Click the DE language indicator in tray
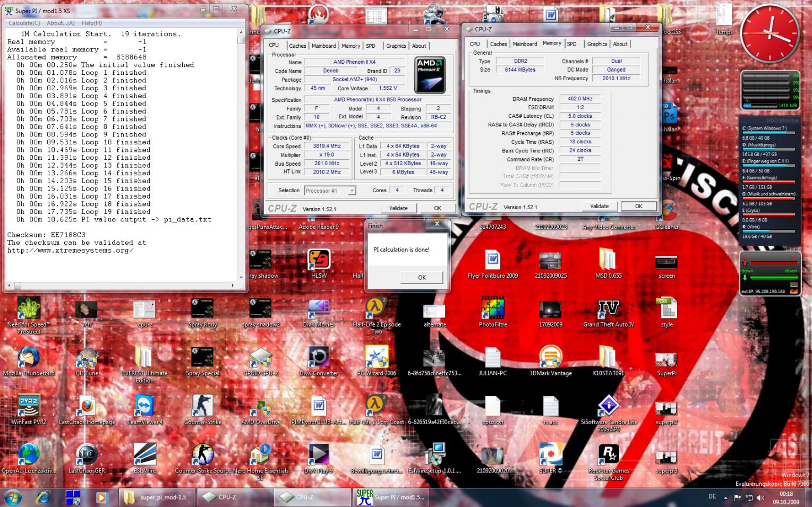Screen dimensions: 812x507 [x=712, y=496]
